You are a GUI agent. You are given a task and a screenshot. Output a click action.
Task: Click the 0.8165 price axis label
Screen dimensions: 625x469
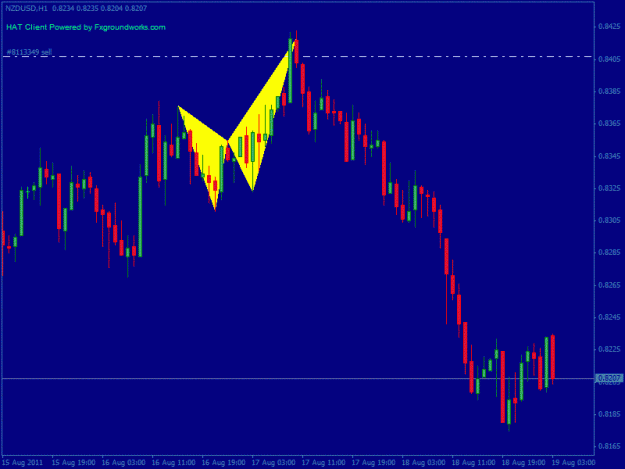pyautogui.click(x=609, y=446)
